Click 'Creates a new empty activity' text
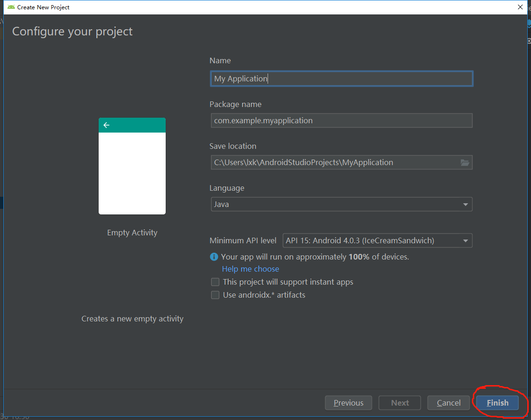The width and height of the screenshot is (531, 420). (x=133, y=319)
